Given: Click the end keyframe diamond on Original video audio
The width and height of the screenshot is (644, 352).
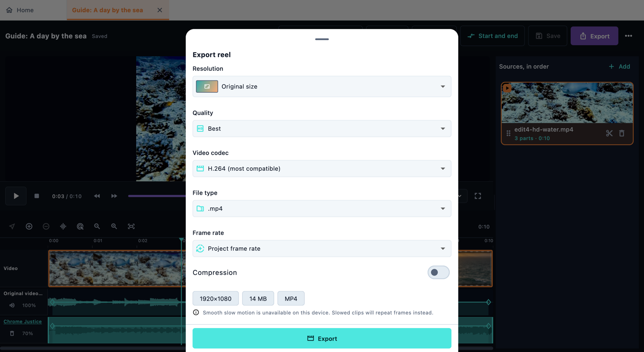Looking at the screenshot, I should pyautogui.click(x=489, y=302).
